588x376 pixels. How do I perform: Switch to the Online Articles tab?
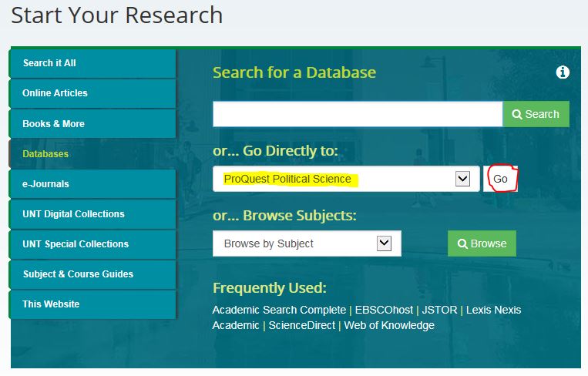[92, 93]
